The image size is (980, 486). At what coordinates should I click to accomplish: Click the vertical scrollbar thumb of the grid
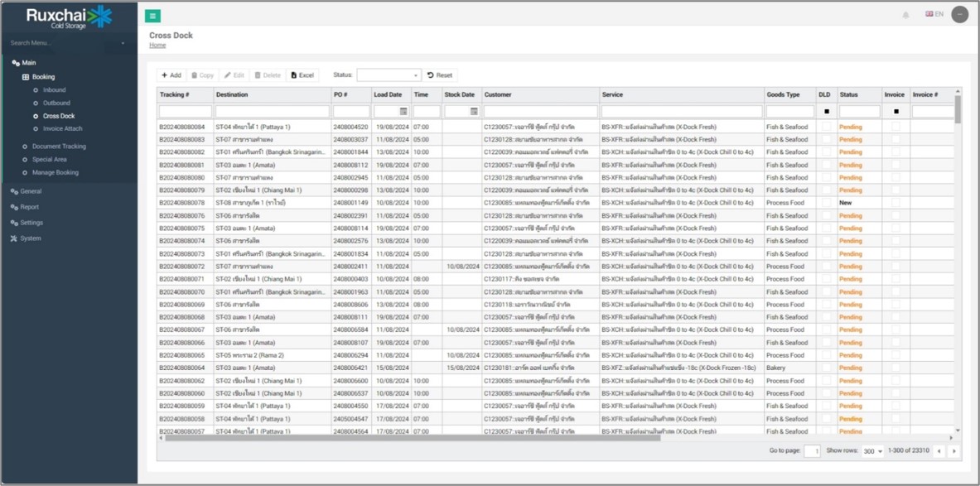[x=958, y=108]
